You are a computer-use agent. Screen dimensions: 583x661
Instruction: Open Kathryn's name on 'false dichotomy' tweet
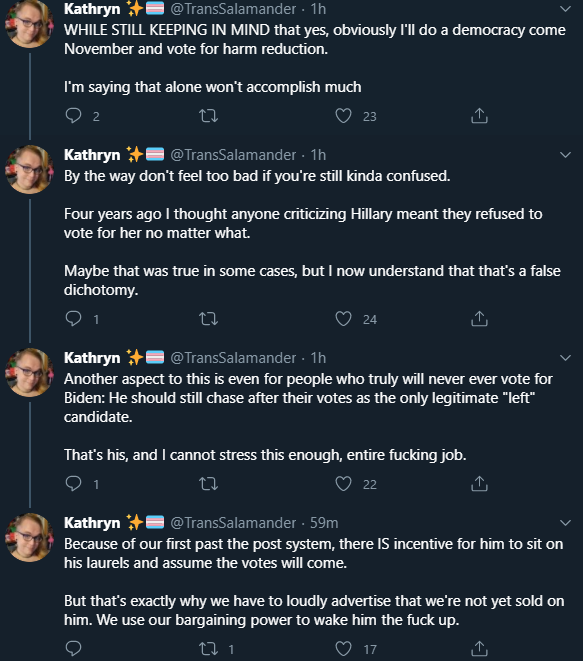pyautogui.click(x=92, y=155)
